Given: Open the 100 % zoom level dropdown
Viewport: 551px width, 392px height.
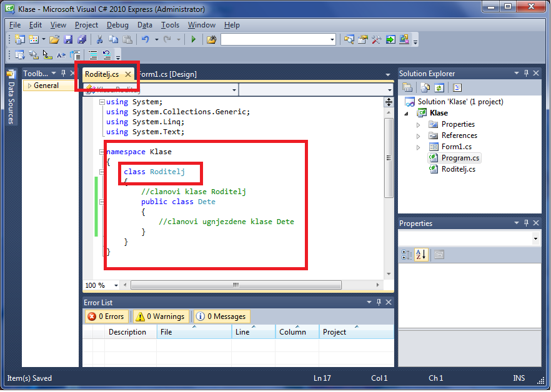Looking at the screenshot, I should coord(116,285).
